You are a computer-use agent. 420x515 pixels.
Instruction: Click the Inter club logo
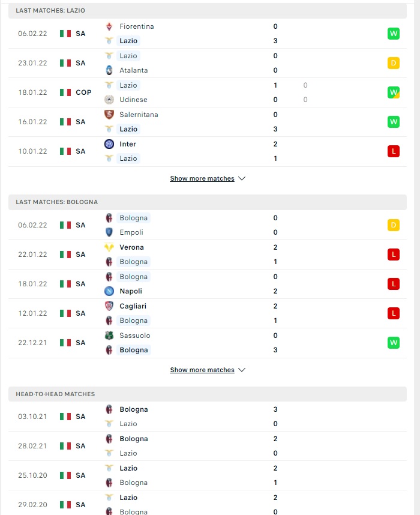(109, 144)
